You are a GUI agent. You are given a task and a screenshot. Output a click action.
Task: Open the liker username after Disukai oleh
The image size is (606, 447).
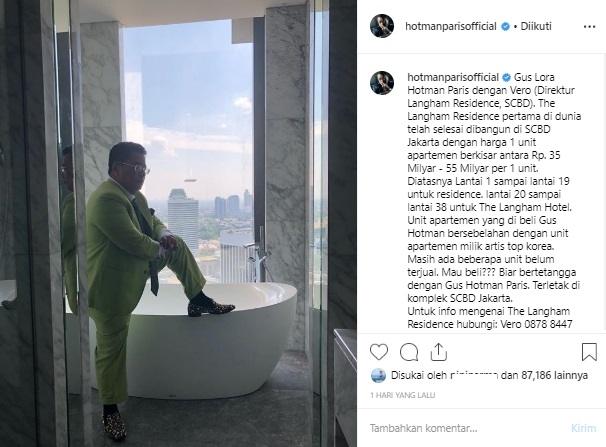pos(474,375)
